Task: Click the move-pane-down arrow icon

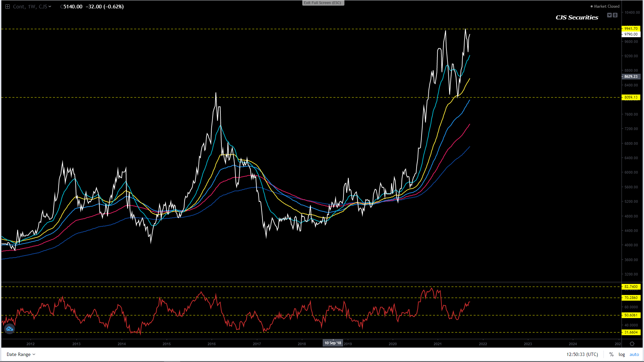Action: [609, 15]
